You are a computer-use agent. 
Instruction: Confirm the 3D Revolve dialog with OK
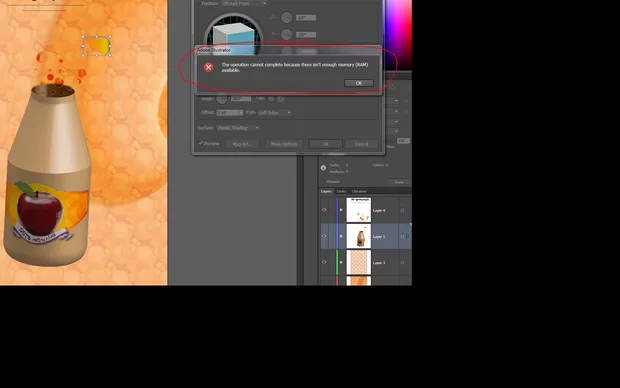coord(325,144)
